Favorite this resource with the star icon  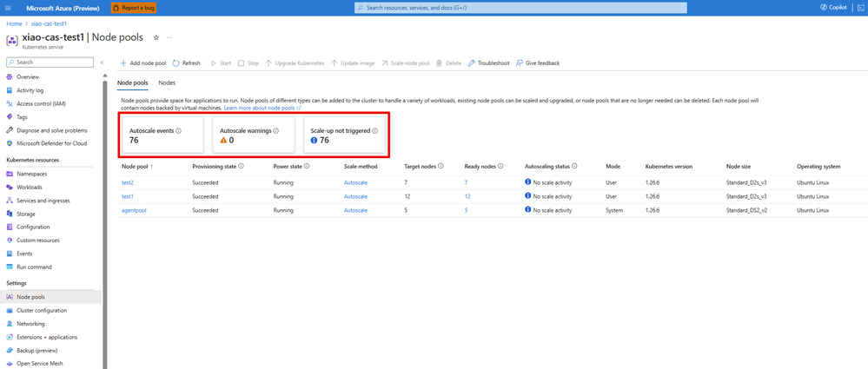pyautogui.click(x=156, y=37)
